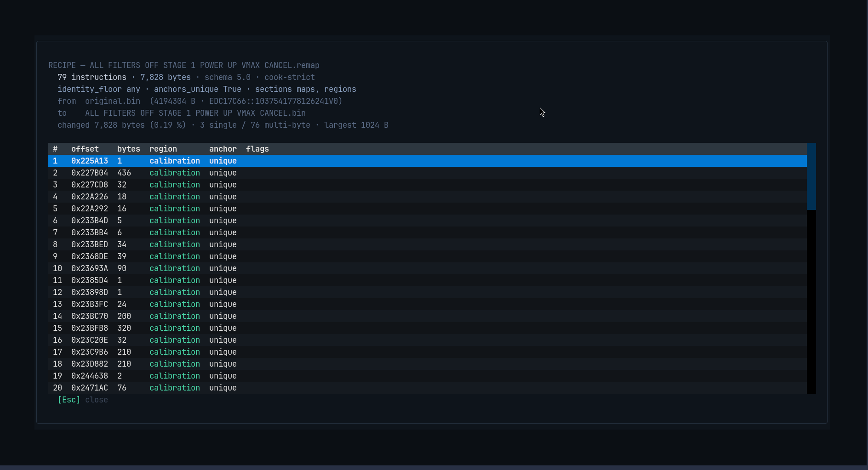Click the table's vertical scrollbar thumb
868x470 pixels.
pos(811,176)
